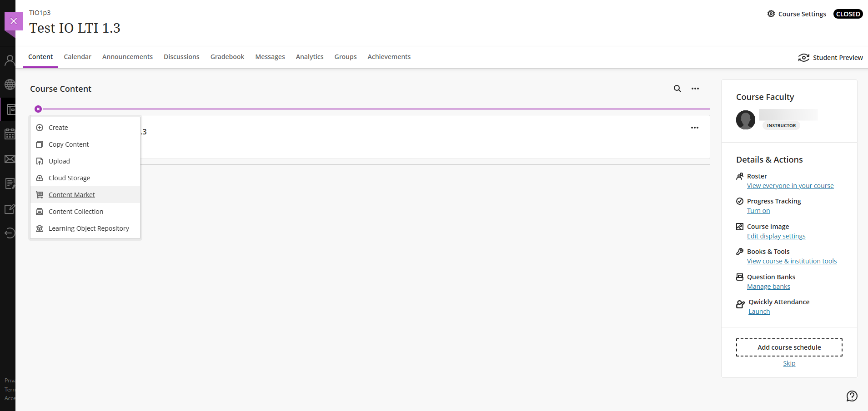The width and height of the screenshot is (868, 411).
Task: Click the Upload file icon
Action: (x=40, y=161)
